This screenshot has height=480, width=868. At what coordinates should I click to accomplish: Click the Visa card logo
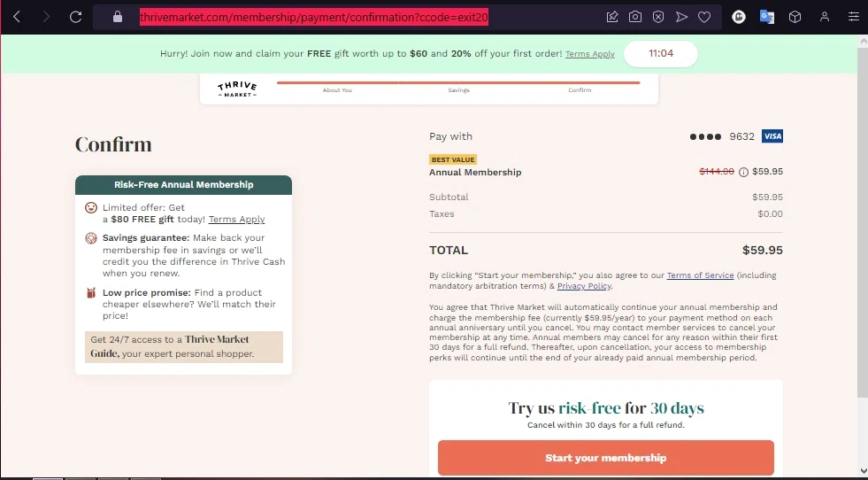tap(772, 136)
